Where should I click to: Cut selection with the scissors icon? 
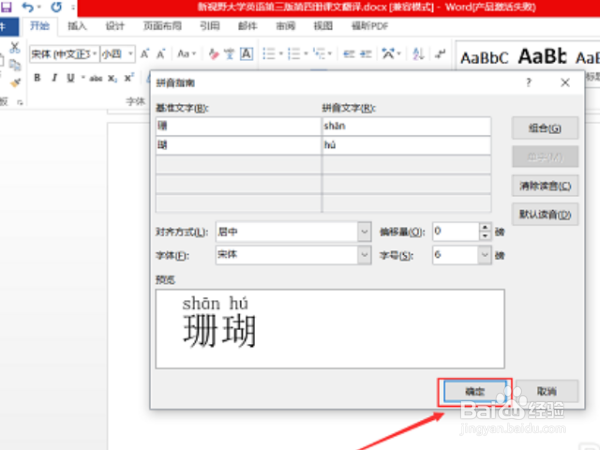tap(15, 47)
